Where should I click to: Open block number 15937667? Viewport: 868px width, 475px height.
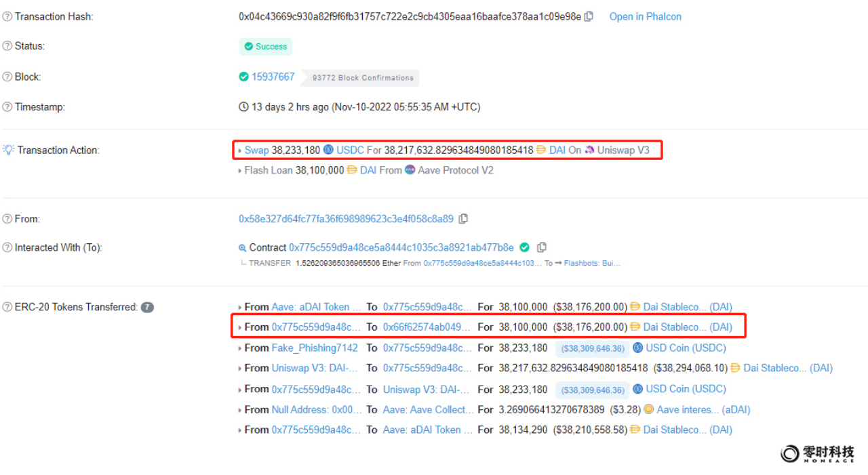(273, 77)
